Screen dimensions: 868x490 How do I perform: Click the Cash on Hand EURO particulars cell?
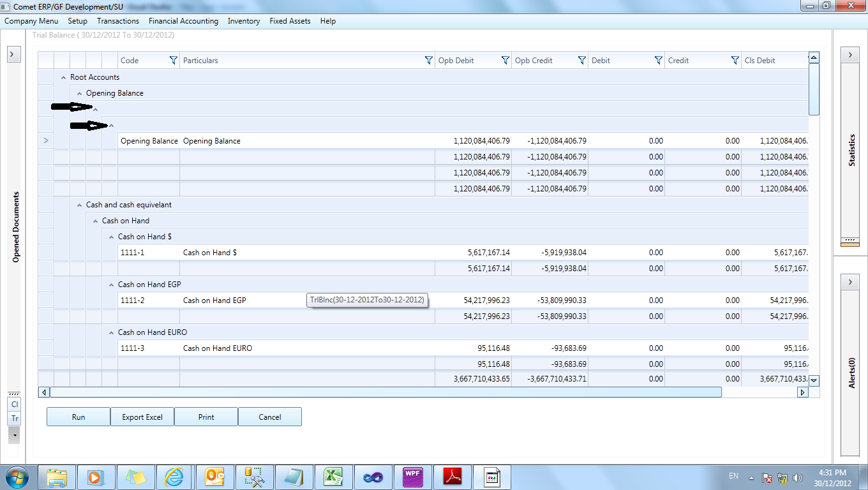coord(307,348)
